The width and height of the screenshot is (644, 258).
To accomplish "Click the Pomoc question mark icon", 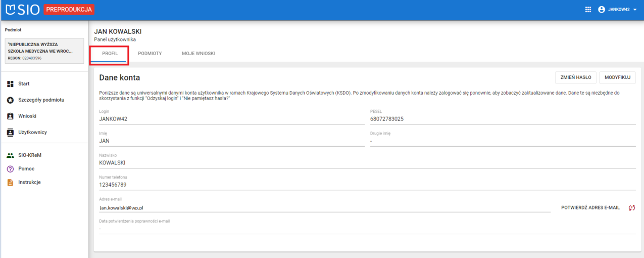I will click(x=10, y=169).
